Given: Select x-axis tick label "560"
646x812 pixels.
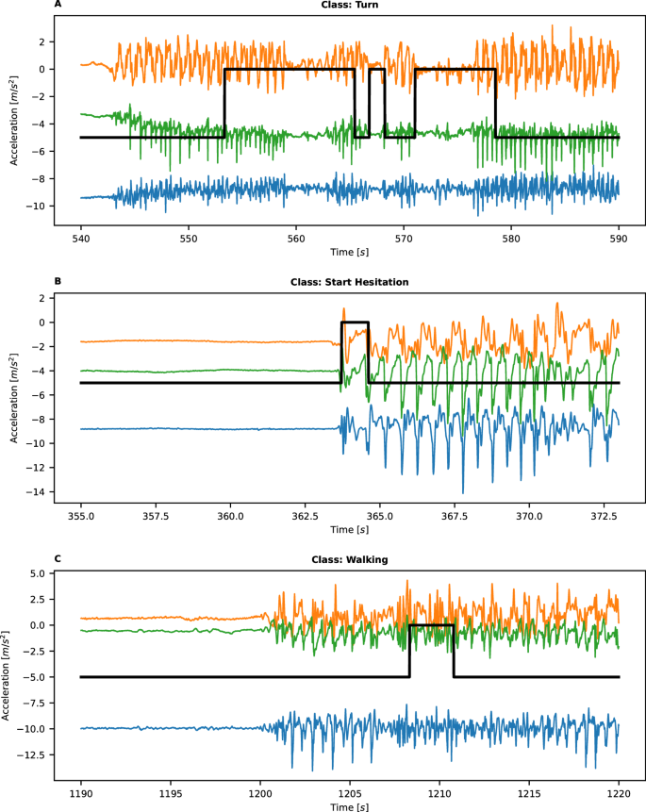Looking at the screenshot, I should [296, 239].
